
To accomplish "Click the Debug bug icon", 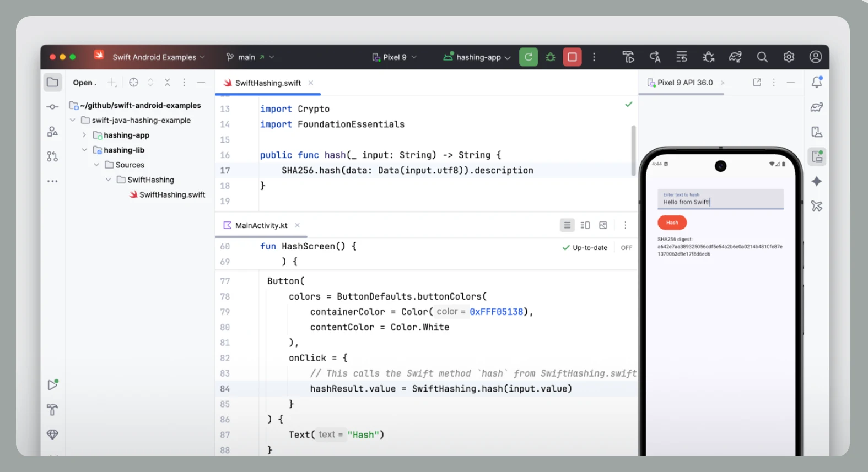I will (x=550, y=57).
